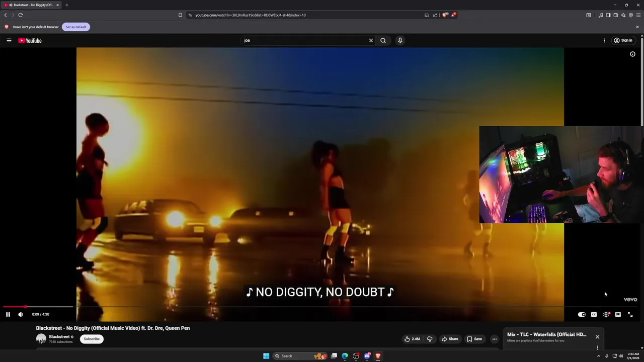
Task: Open Brave Shields lion icon
Action: [x=445, y=15]
